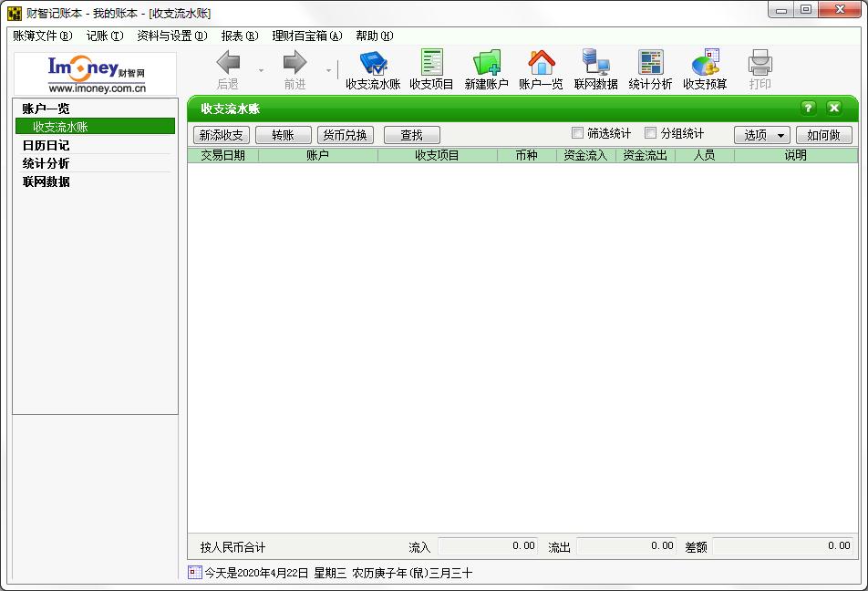Viewport: 868px width, 591px height.
Task: Open the 账簿文件 menu
Action: point(43,36)
